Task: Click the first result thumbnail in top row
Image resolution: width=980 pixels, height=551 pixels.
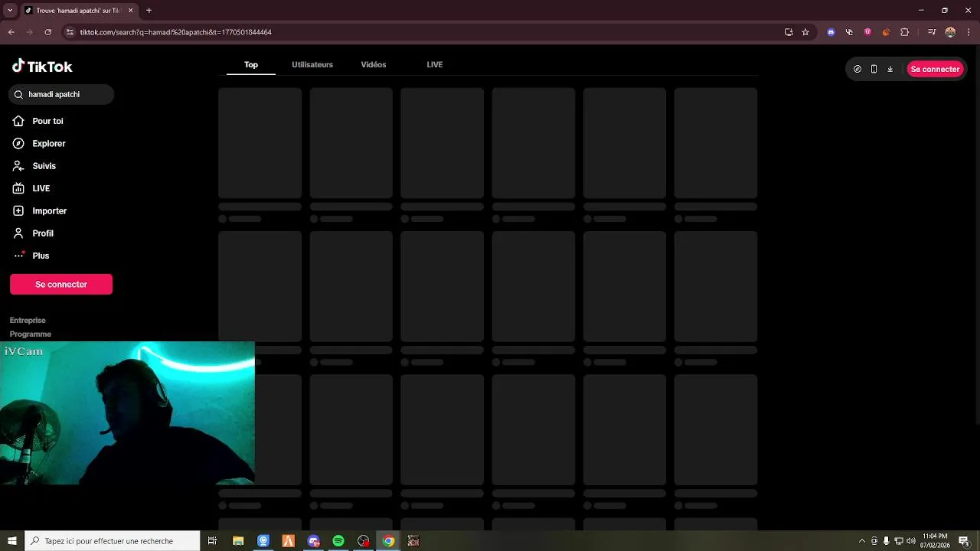Action: click(x=260, y=143)
